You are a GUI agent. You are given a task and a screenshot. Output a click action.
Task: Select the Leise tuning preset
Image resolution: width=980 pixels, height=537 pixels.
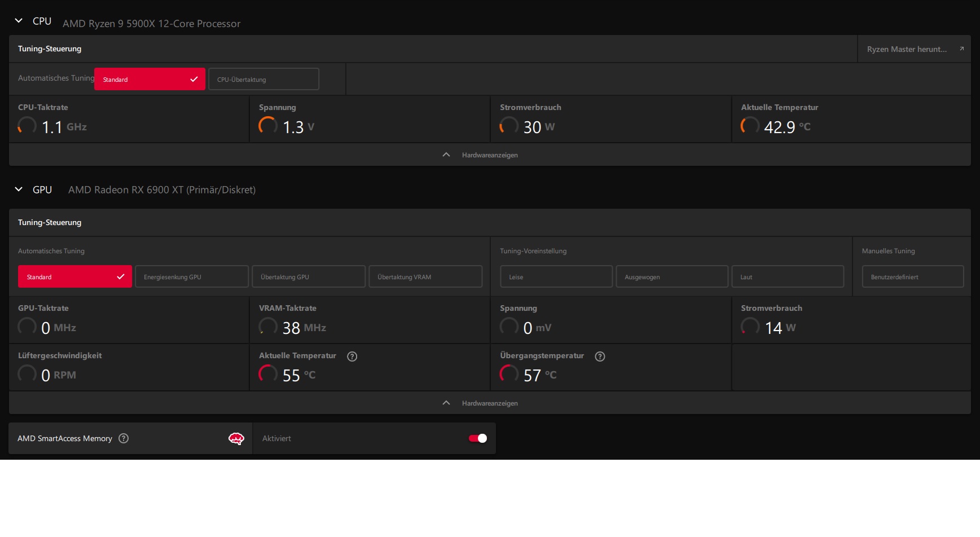coord(556,276)
